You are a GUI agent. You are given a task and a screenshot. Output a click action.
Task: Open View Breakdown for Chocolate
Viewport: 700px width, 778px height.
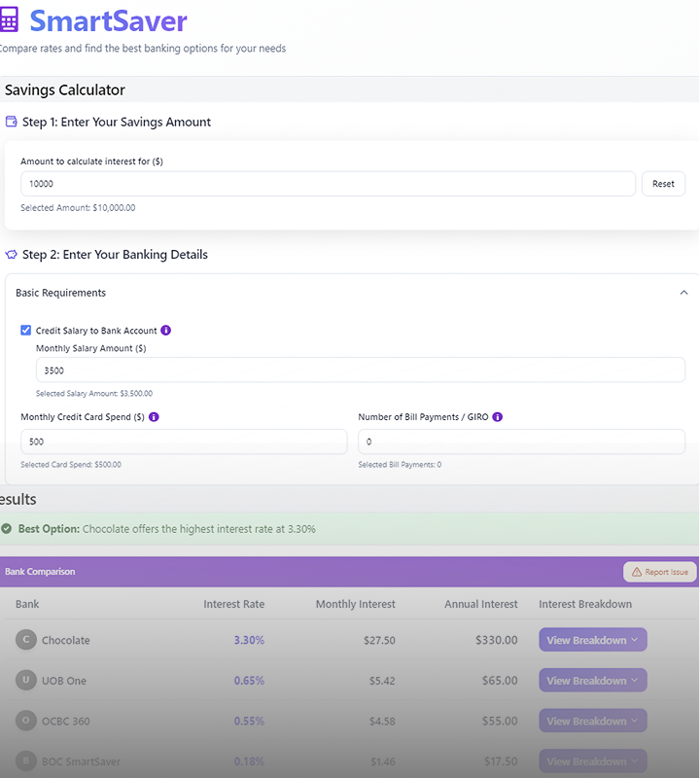[x=592, y=640]
